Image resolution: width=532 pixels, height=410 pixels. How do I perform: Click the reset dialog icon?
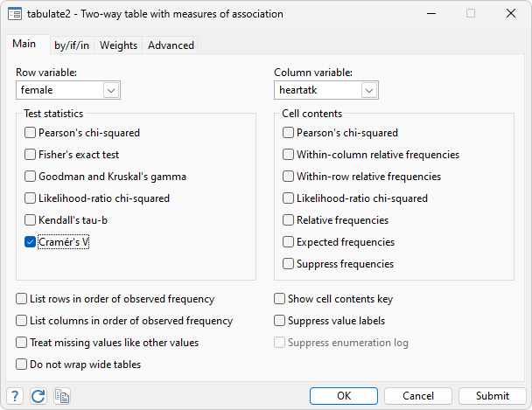tap(38, 396)
